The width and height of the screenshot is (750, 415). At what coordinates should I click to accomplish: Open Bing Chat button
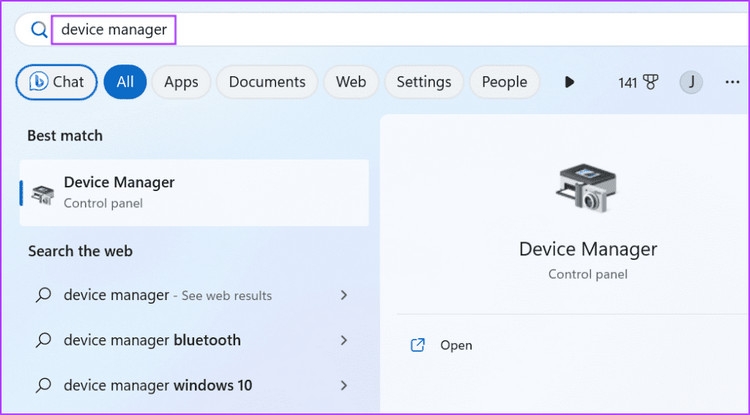tap(56, 82)
